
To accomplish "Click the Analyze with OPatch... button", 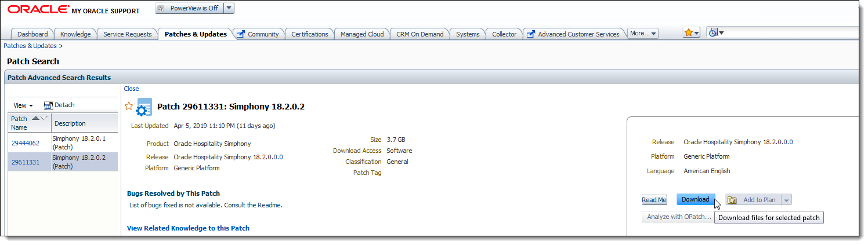I will tap(679, 217).
